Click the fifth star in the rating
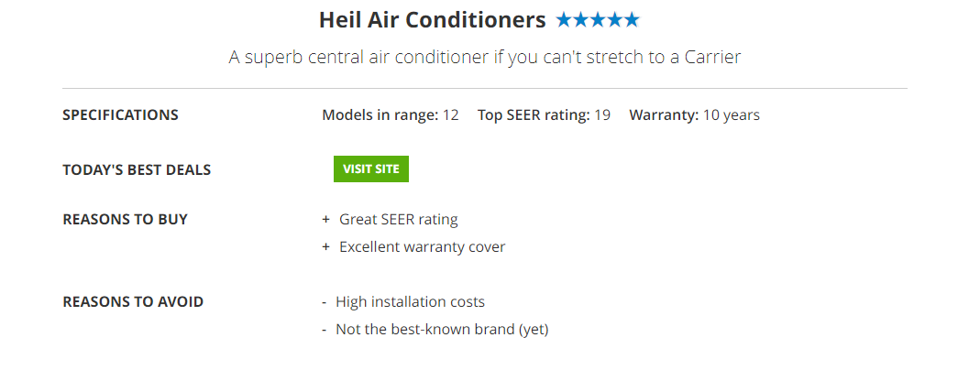 pyautogui.click(x=631, y=19)
